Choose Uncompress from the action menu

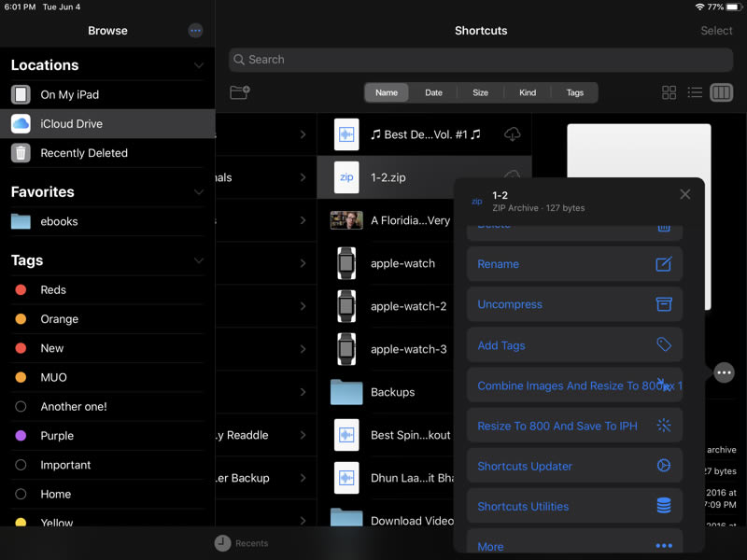click(x=574, y=304)
